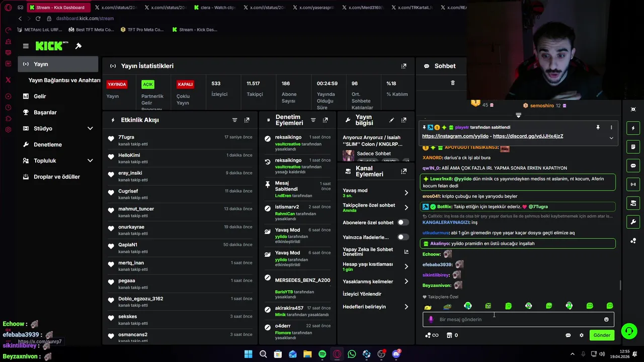
Task: Click MERSEDES_BENZ_A200 moderation entry
Action: point(299,286)
